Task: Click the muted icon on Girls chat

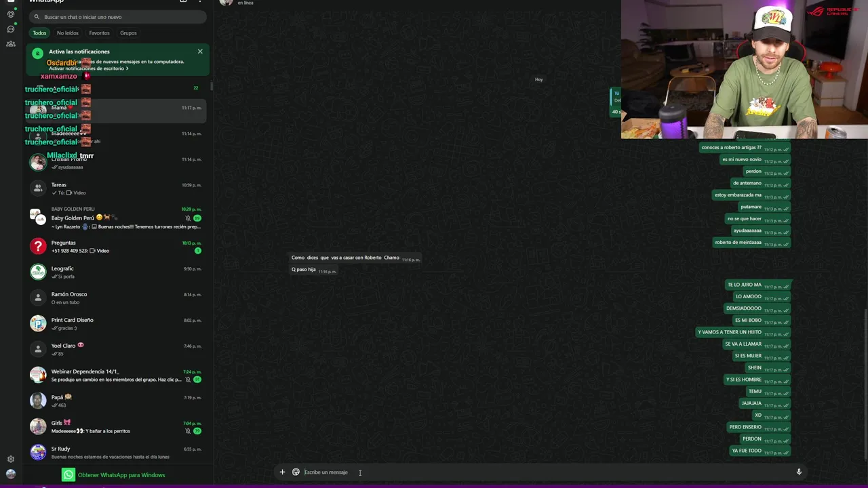Action: 188,431
